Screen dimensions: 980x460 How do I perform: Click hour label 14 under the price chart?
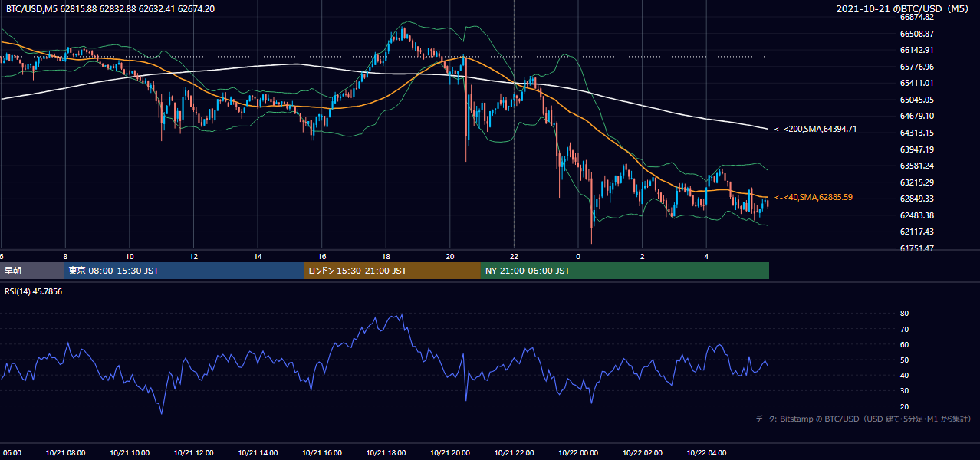(258, 256)
